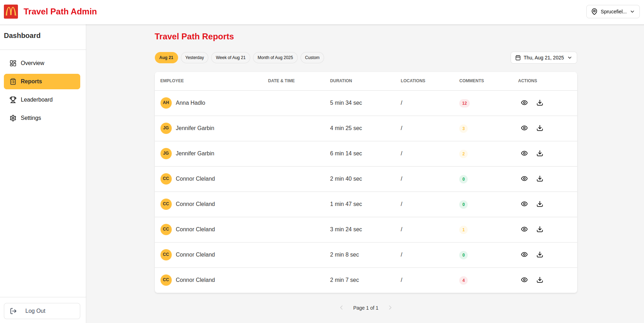Download Anna Hadlo's travel path report
Viewport: 644px width, 323px height.
539,103
